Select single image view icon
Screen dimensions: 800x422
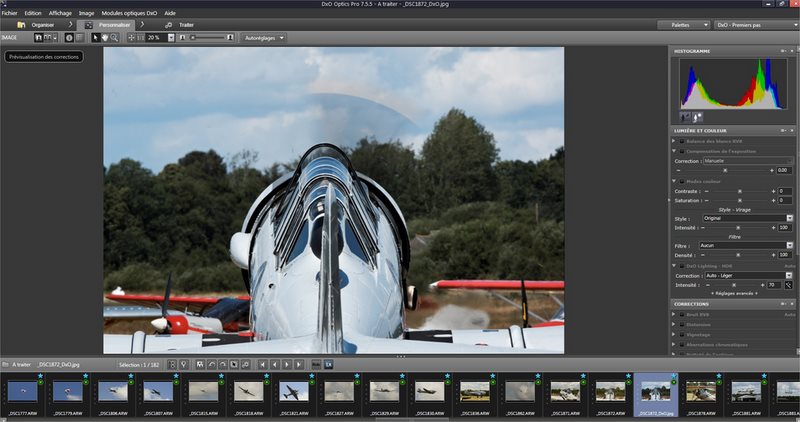(x=38, y=38)
